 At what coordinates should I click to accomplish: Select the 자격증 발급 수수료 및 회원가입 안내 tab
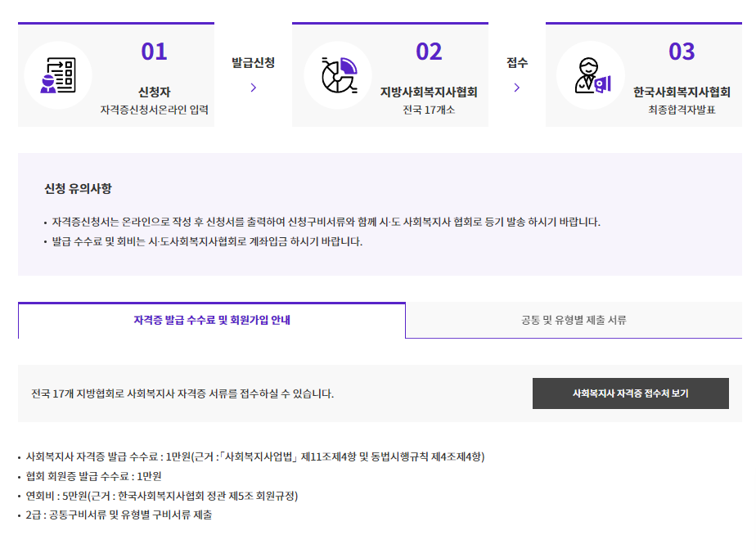coord(211,321)
